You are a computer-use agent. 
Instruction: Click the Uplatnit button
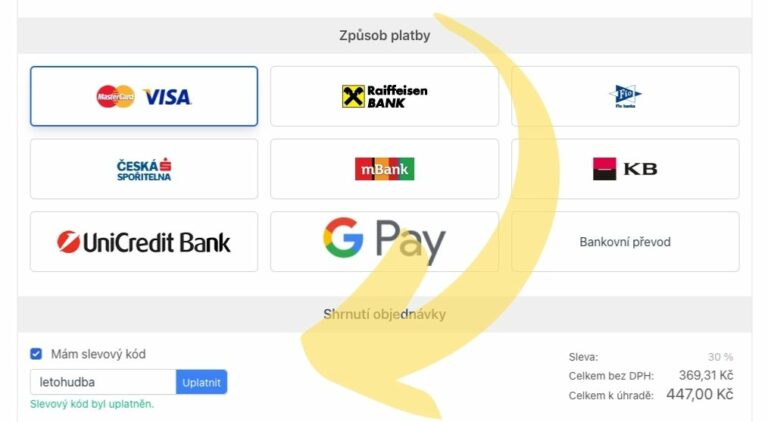pos(201,382)
